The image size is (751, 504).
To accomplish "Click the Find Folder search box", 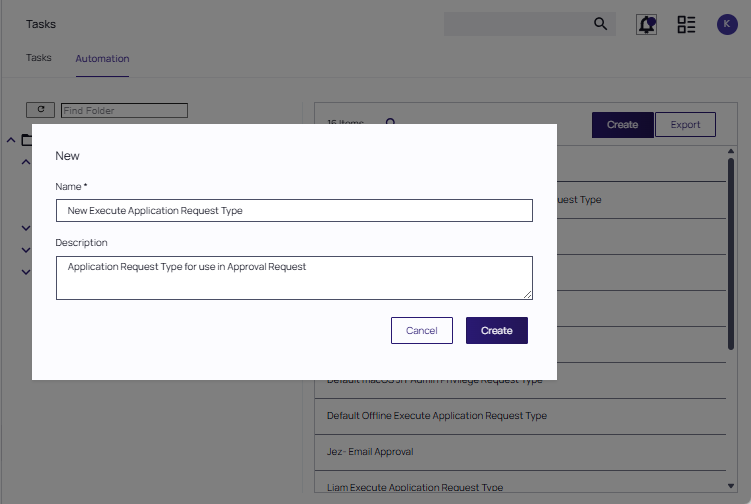I will pyautogui.click(x=124, y=110).
